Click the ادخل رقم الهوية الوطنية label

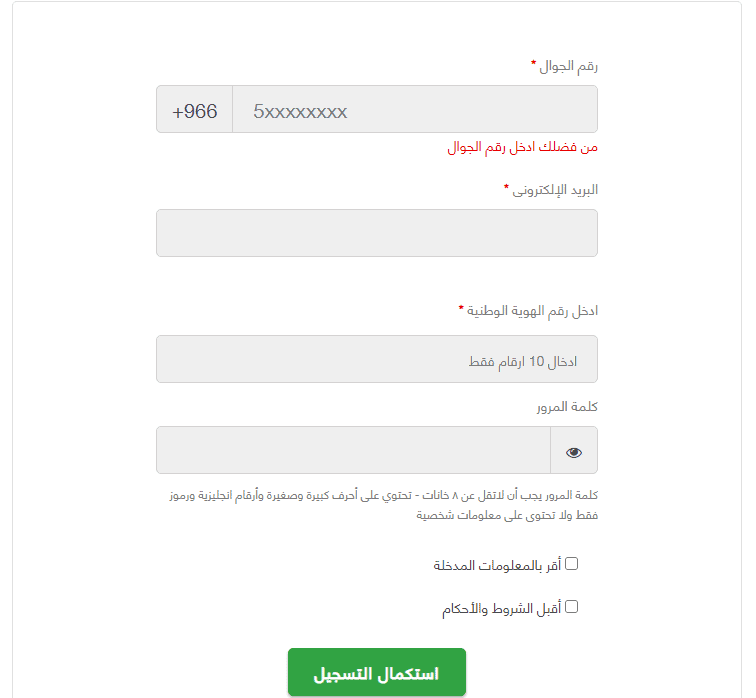click(532, 311)
